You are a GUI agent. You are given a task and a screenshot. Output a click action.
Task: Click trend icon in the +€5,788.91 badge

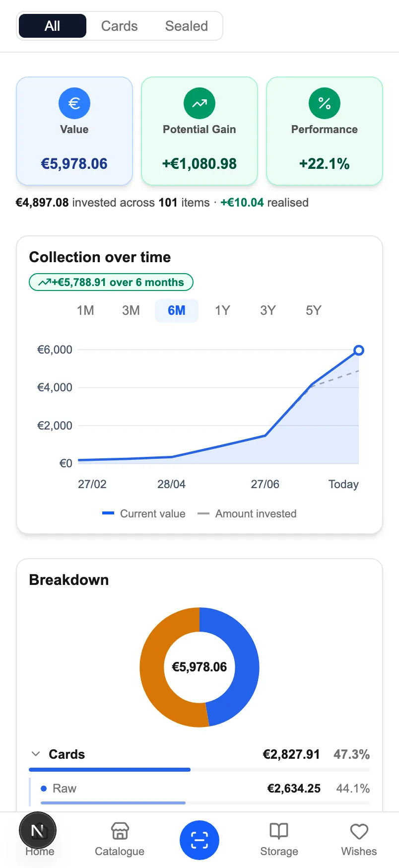pyautogui.click(x=45, y=283)
